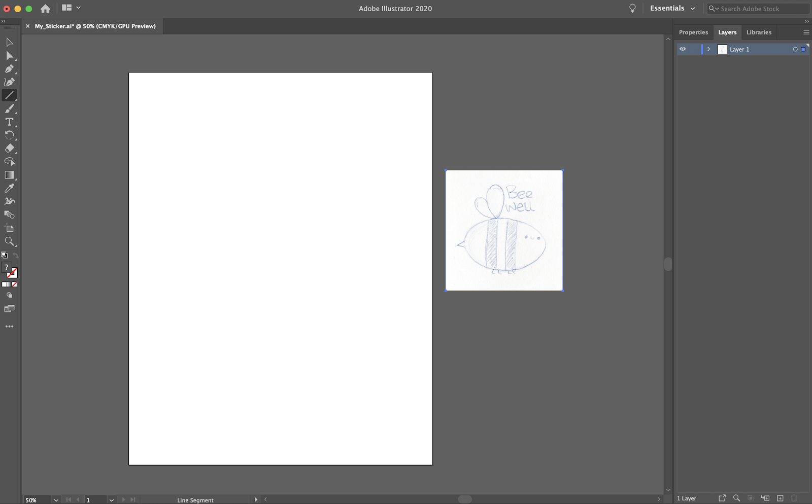This screenshot has width=812, height=504.
Task: Expand Layer 1 to show its contents
Action: tap(708, 49)
